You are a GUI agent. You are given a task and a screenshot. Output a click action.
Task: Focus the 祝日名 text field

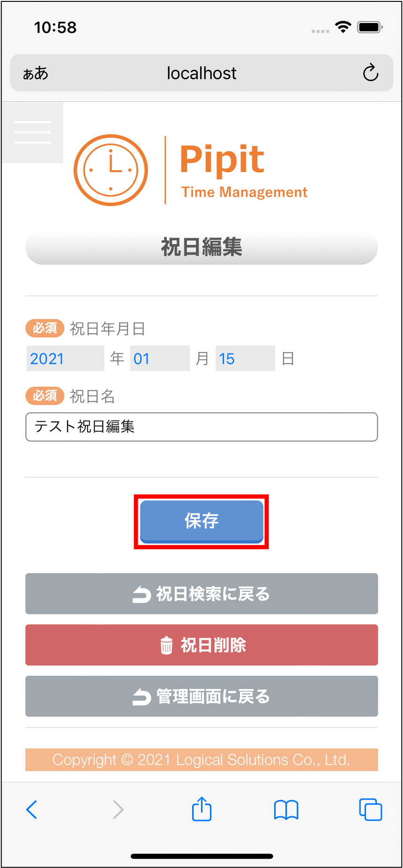pyautogui.click(x=201, y=427)
